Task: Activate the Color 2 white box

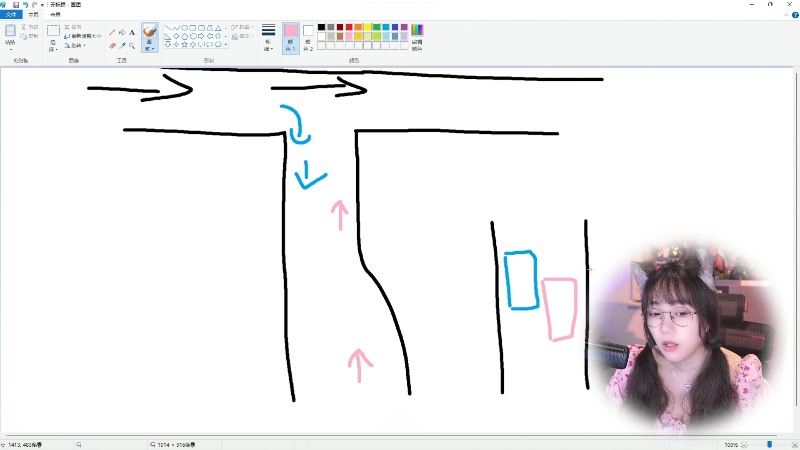Action: coord(308,39)
